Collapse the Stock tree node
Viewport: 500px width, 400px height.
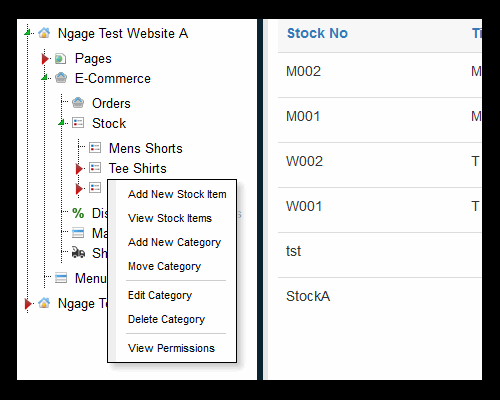point(61,123)
